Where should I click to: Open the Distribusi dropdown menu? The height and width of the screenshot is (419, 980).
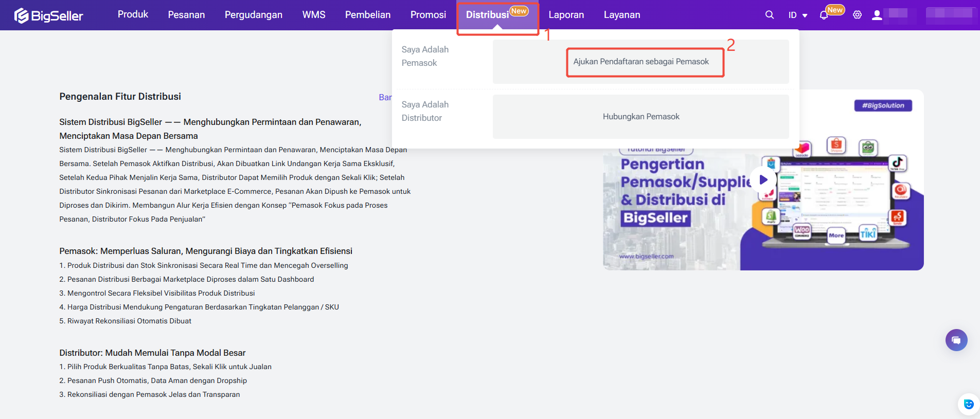click(487, 15)
